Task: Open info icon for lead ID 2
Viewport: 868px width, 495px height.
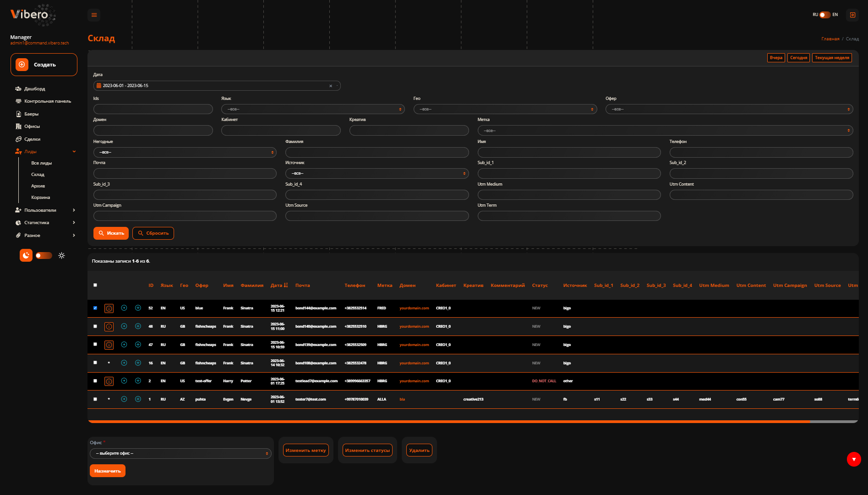Action: [109, 381]
